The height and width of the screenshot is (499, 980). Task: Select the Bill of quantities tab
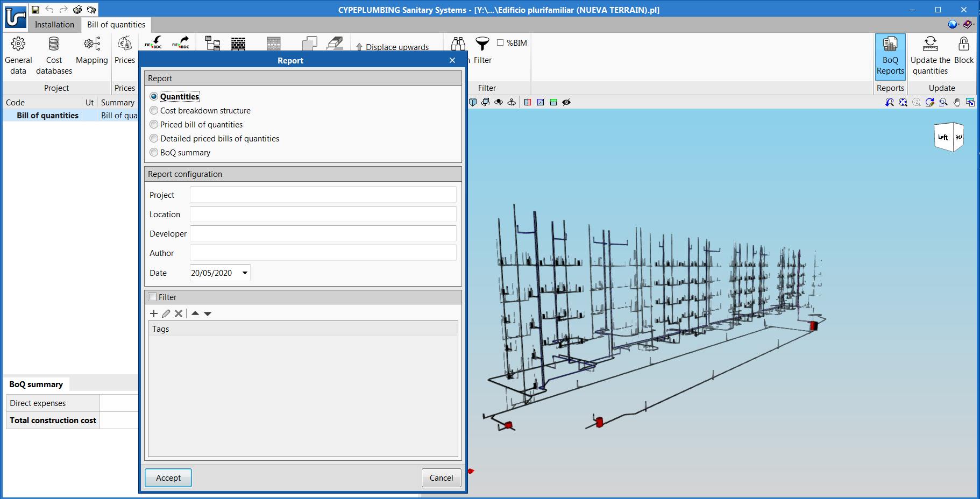(x=116, y=25)
